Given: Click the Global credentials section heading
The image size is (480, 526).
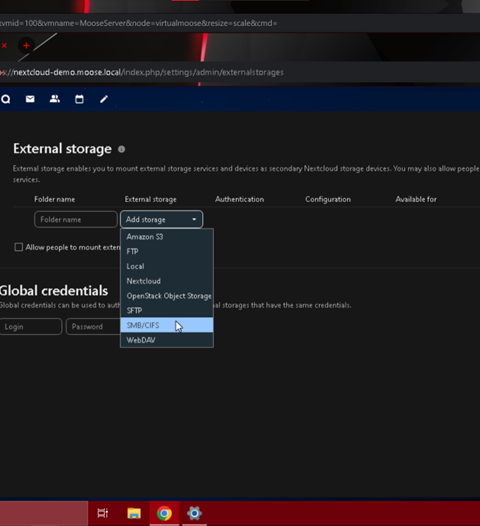Looking at the screenshot, I should click(54, 291).
